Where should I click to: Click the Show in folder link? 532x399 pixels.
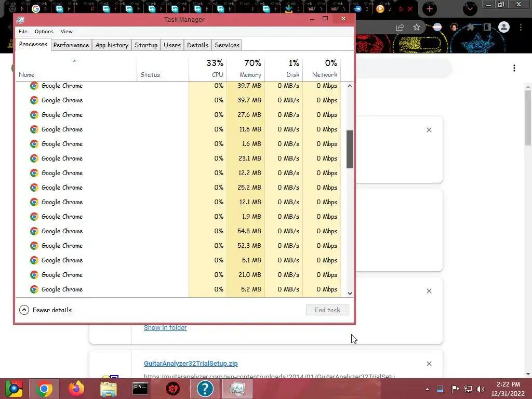pos(165,328)
